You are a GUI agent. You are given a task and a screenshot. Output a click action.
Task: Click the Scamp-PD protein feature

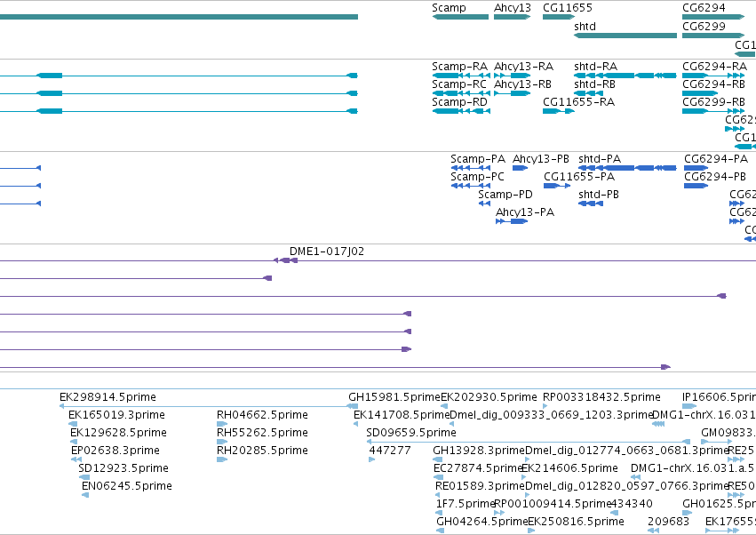point(484,204)
